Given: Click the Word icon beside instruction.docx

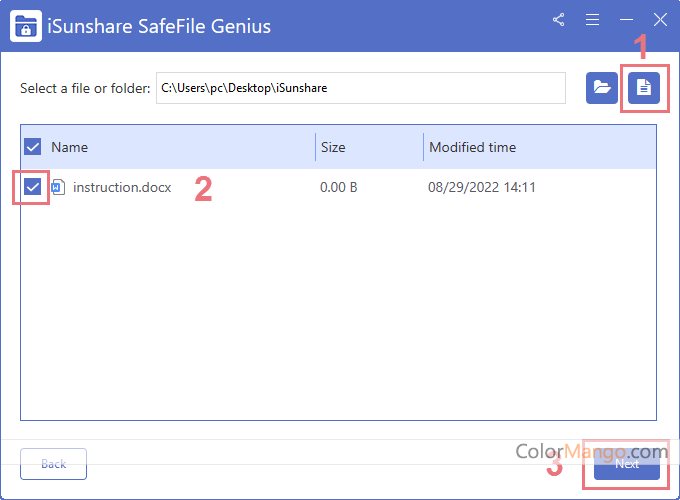Looking at the screenshot, I should [58, 187].
